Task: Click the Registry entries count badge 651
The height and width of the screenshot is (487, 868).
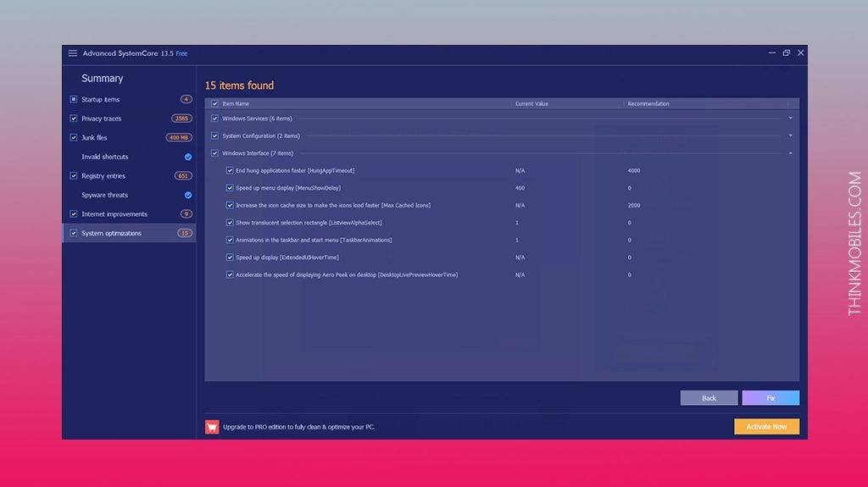Action: point(183,176)
